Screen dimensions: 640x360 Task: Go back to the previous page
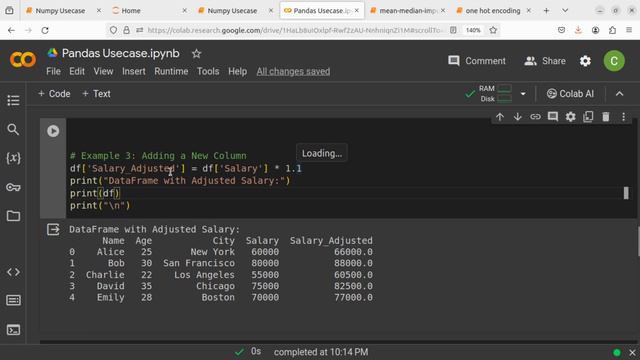tap(11, 30)
